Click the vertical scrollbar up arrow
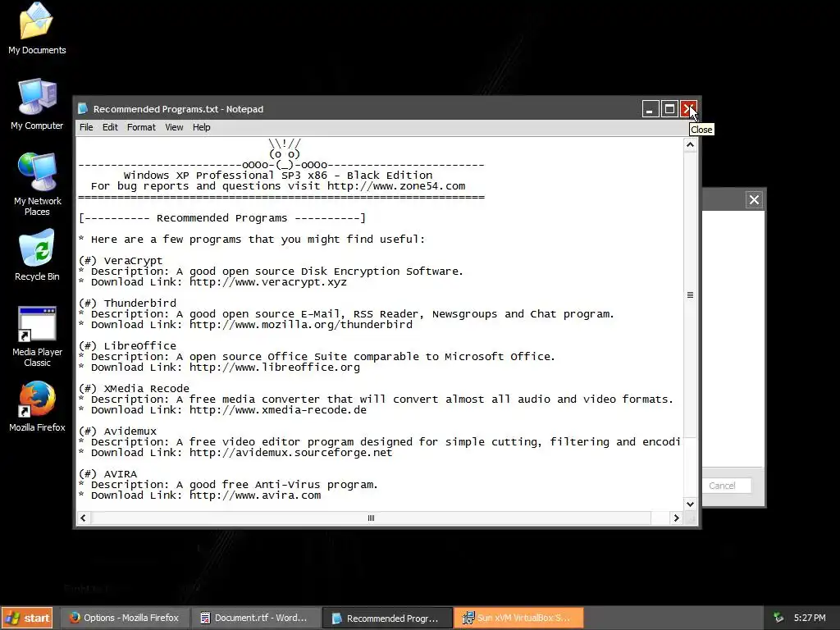 tap(690, 144)
